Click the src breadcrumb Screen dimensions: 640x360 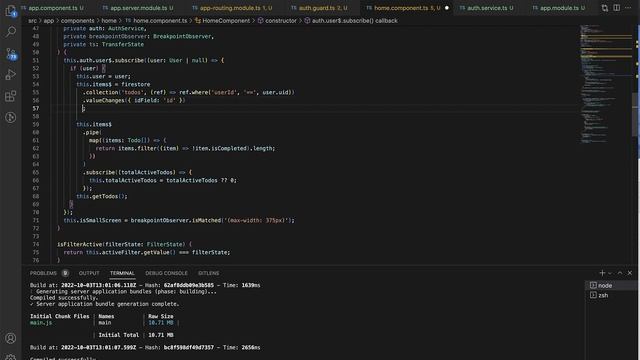32,20
